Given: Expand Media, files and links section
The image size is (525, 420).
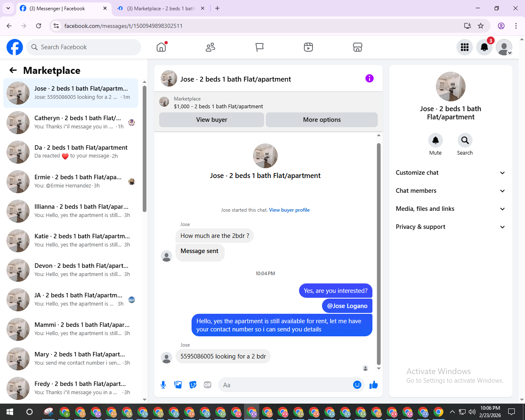Looking at the screenshot, I should coord(450,209).
